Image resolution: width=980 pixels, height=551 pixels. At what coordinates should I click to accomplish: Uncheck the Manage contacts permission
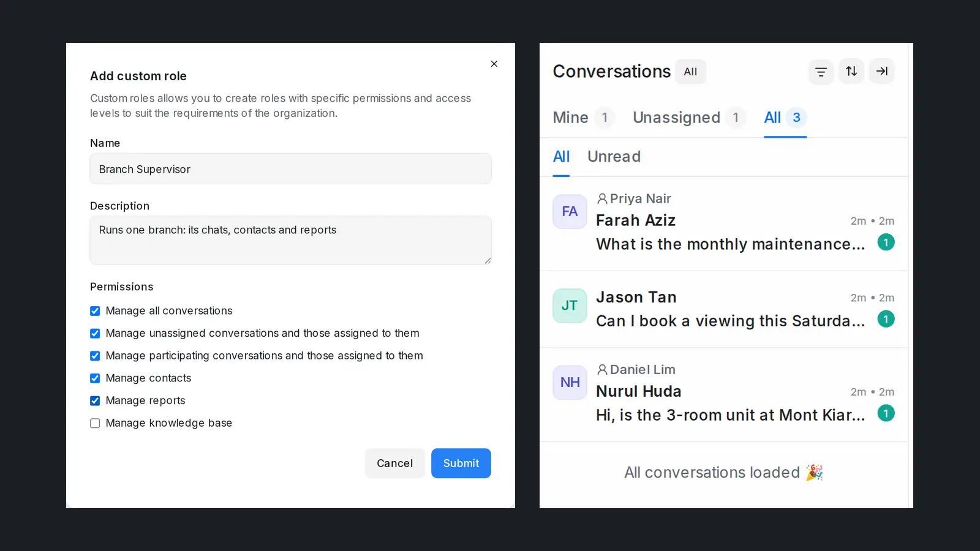95,378
